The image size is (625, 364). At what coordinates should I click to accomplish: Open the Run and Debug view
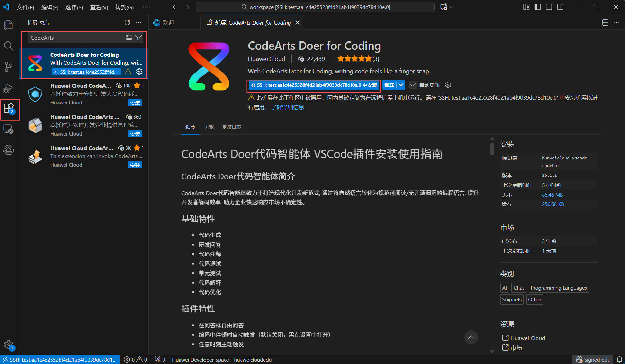point(9,88)
